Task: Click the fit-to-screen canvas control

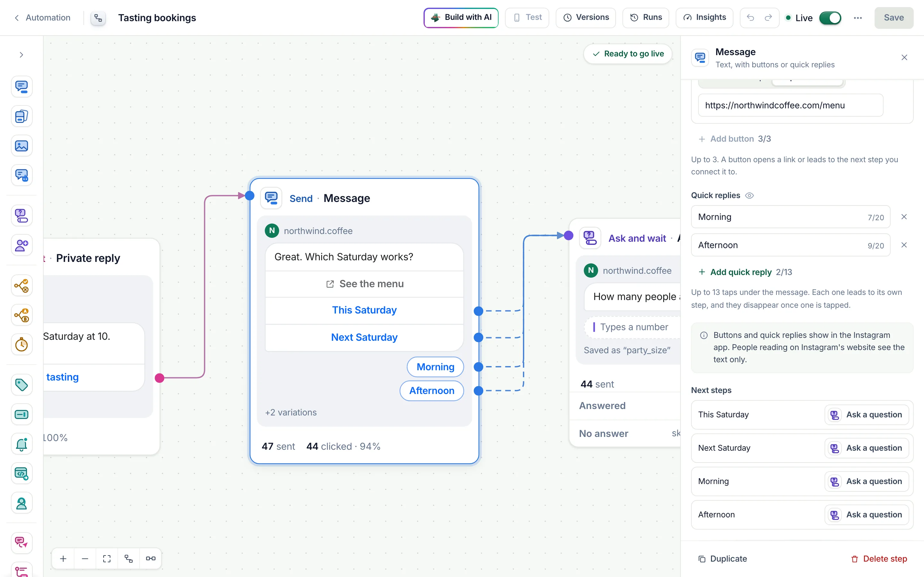Action: 107,559
